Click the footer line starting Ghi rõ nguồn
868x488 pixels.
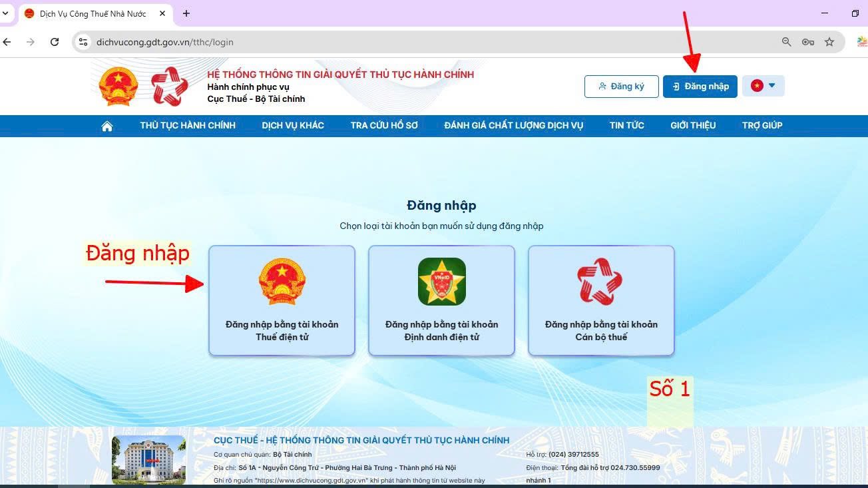(349, 481)
